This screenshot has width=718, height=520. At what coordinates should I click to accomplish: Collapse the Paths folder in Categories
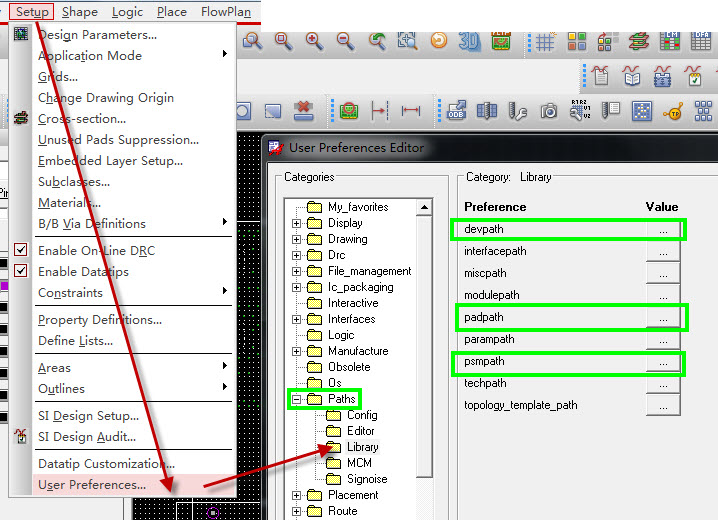297,399
